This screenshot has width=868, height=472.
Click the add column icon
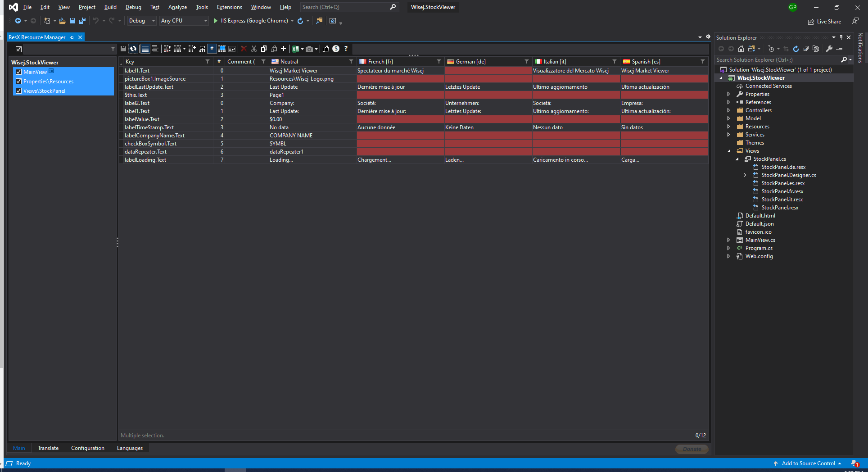point(192,49)
